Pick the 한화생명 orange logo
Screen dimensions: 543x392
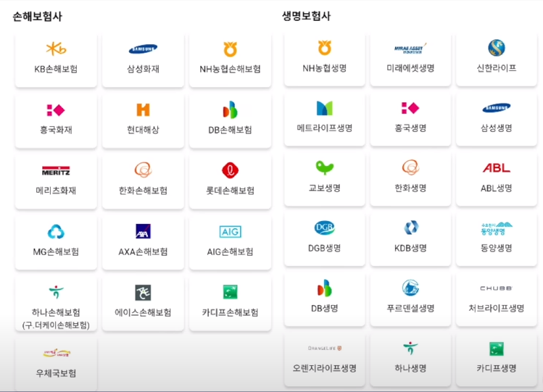click(411, 167)
